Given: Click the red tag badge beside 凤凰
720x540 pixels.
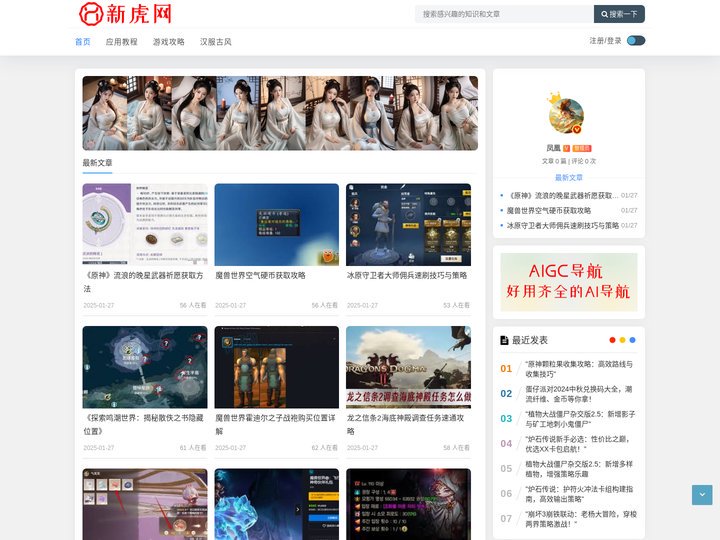Looking at the screenshot, I should [x=582, y=148].
